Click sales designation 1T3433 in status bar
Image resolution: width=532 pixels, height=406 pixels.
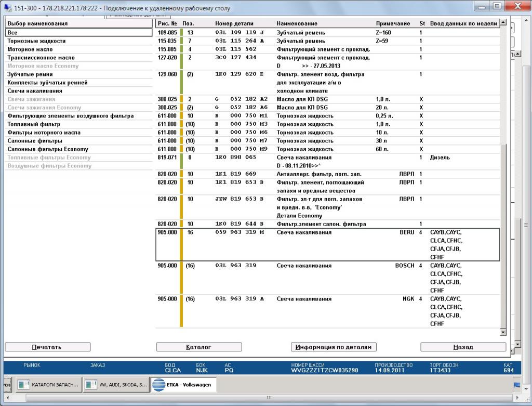(440, 370)
